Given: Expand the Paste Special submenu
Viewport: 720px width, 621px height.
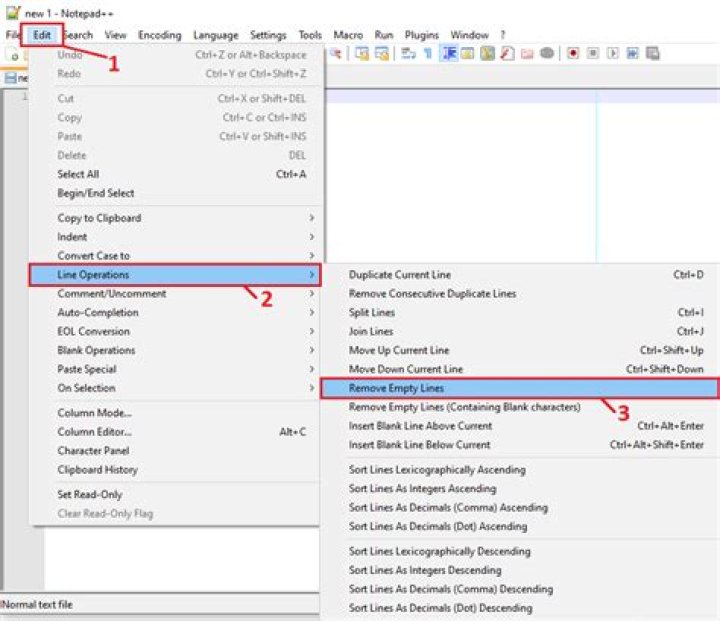Looking at the screenshot, I should (175, 369).
